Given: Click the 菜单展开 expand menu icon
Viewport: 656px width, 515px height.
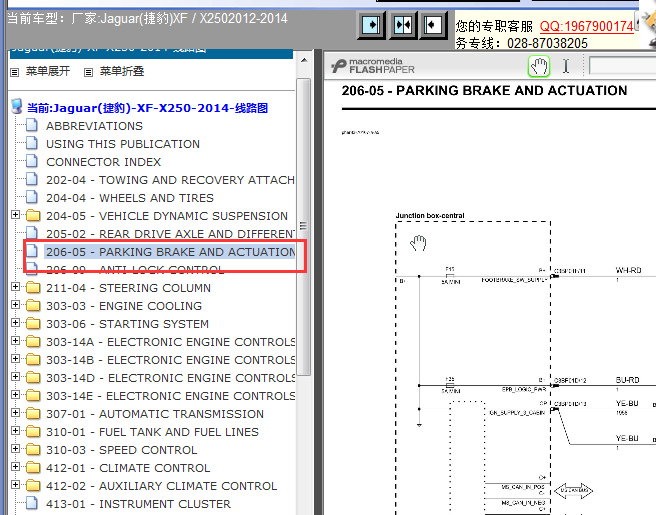Looking at the screenshot, I should coord(15,72).
